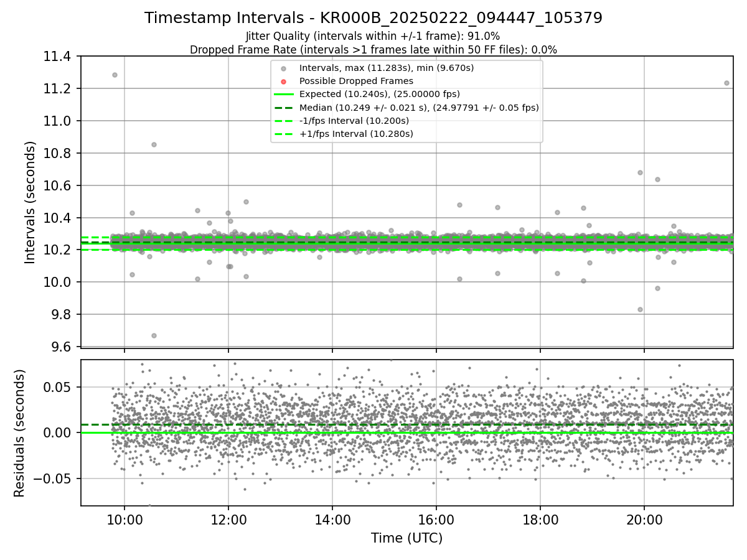Click the 'Residuals (seconds)' y-axis label

20,433
